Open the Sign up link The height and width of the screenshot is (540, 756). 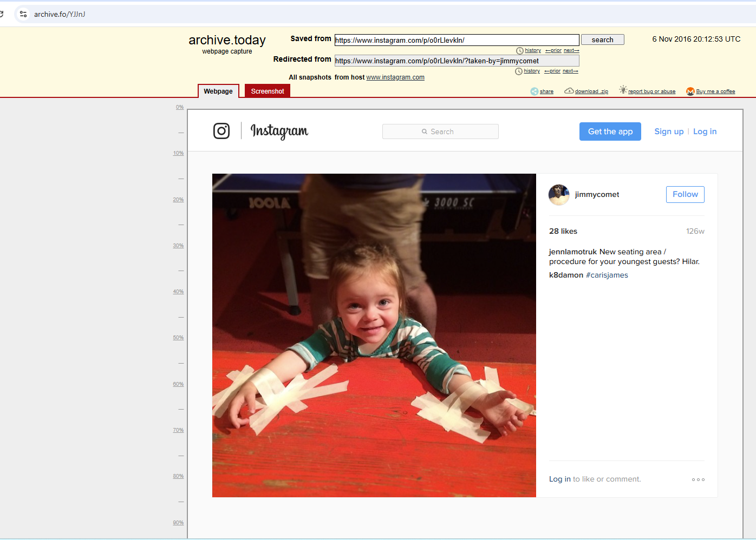tap(669, 131)
